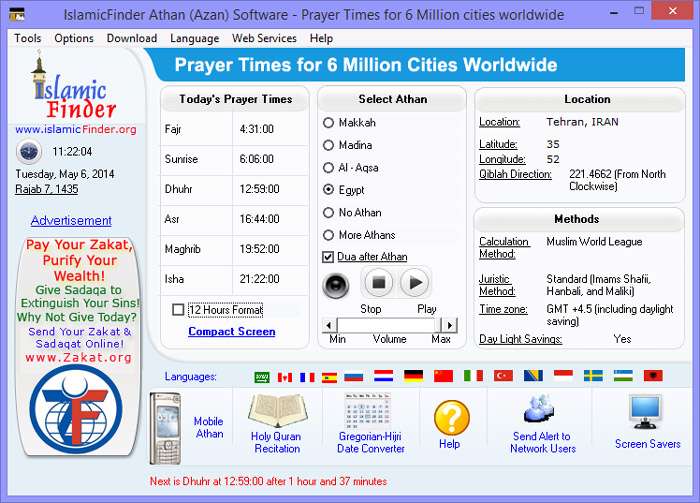Uncheck Dua after Athan checkbox
The width and height of the screenshot is (700, 503).
(x=328, y=257)
